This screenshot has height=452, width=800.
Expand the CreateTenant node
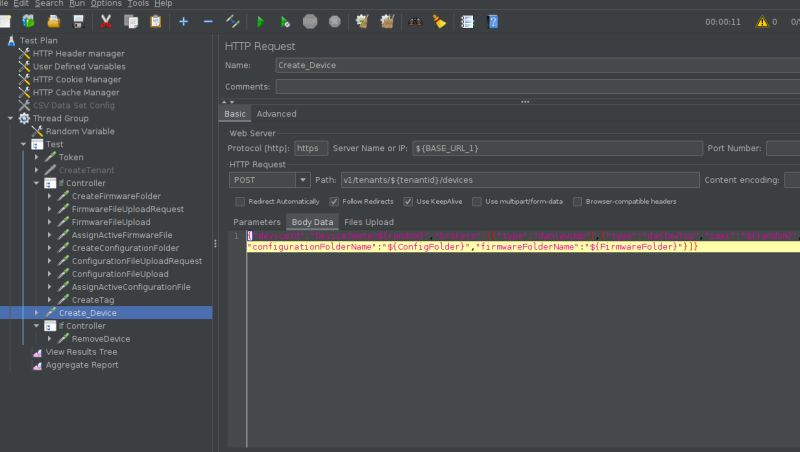pos(36,170)
